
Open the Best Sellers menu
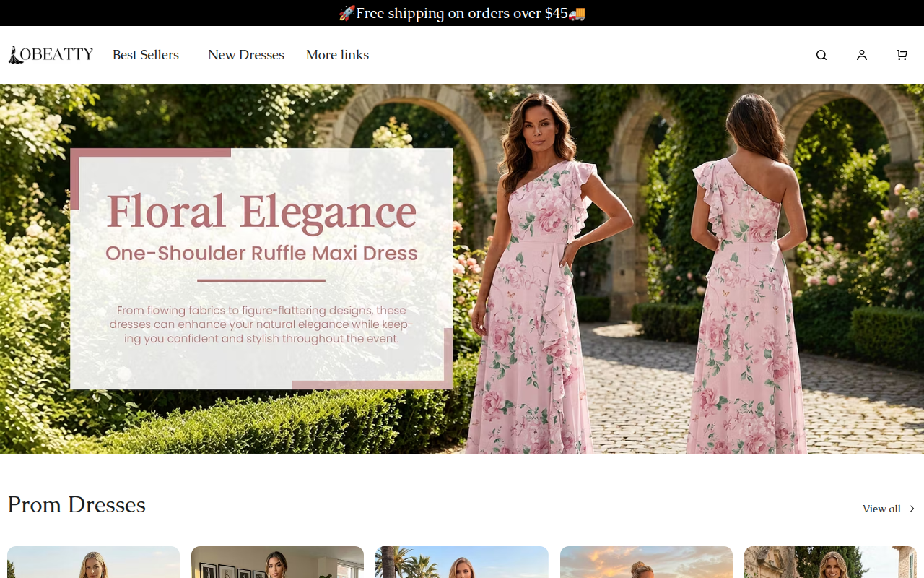tap(146, 55)
